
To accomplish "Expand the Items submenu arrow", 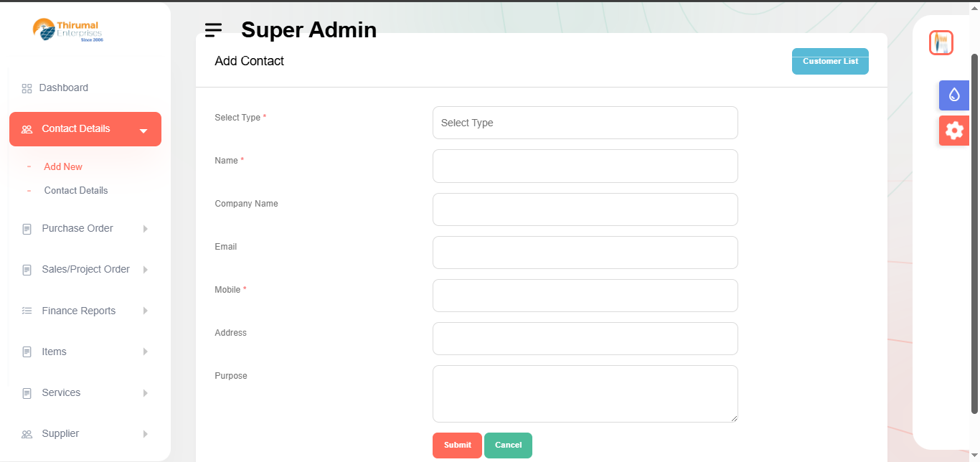I will [145, 352].
